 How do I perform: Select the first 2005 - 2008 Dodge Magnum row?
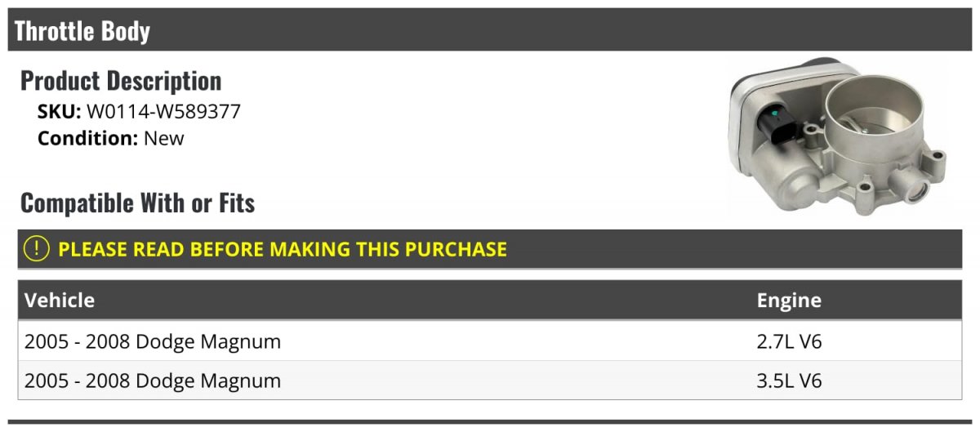pyautogui.click(x=490, y=341)
